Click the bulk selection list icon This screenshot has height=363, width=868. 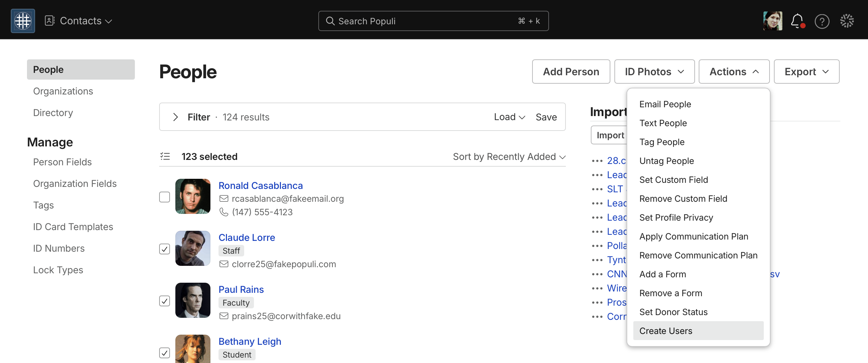[165, 156]
